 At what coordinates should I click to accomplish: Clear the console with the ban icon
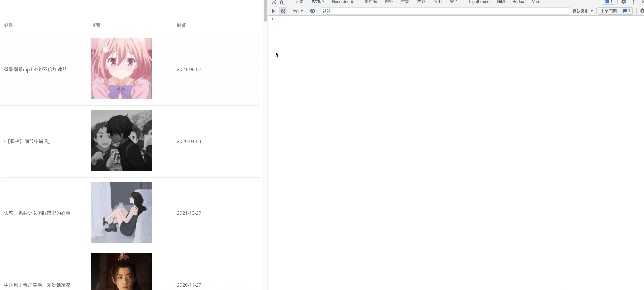pyautogui.click(x=283, y=11)
